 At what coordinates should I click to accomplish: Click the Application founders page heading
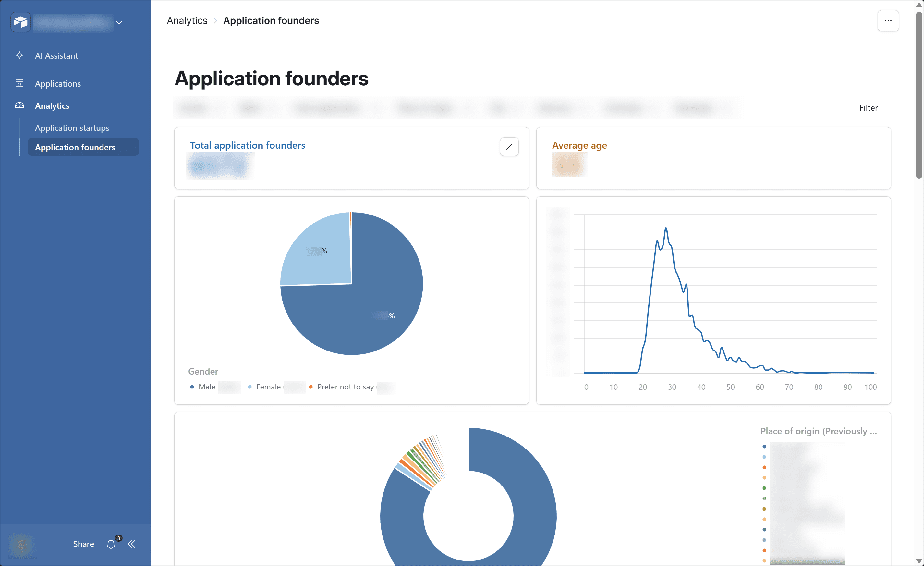point(272,79)
